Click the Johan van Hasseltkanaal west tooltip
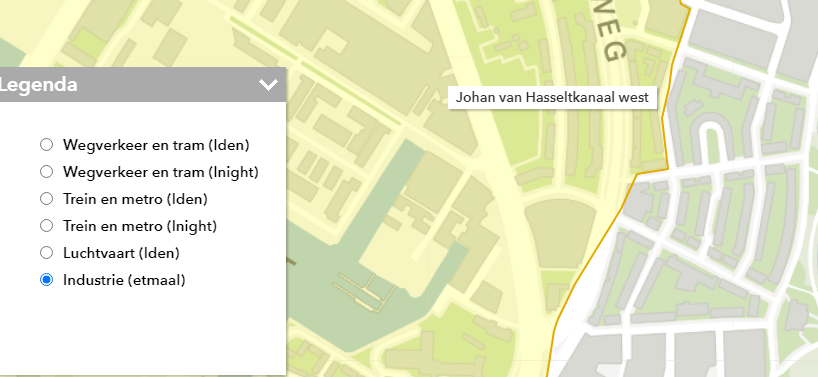This screenshot has height=377, width=818. (x=552, y=98)
